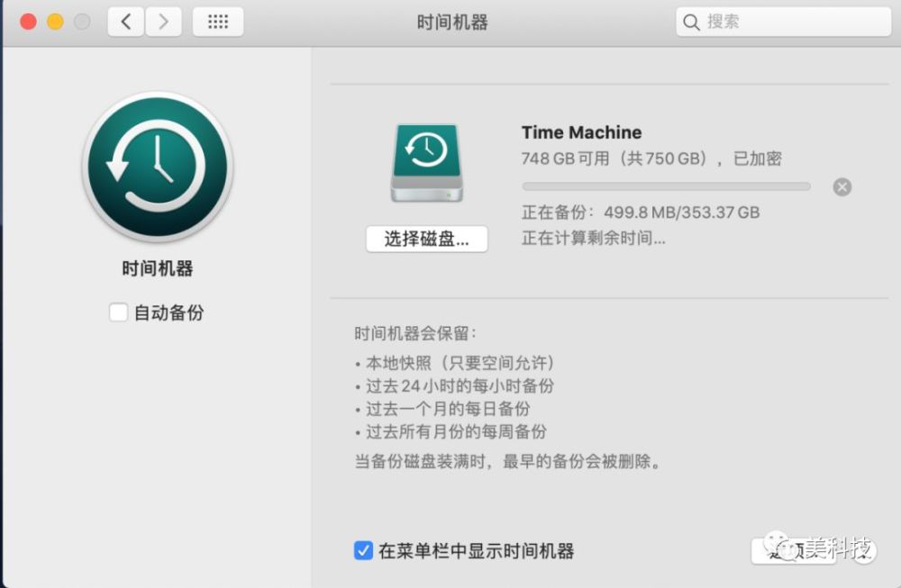Go back with the left chevron button
Image resolution: width=901 pixels, height=588 pixels.
tap(126, 22)
